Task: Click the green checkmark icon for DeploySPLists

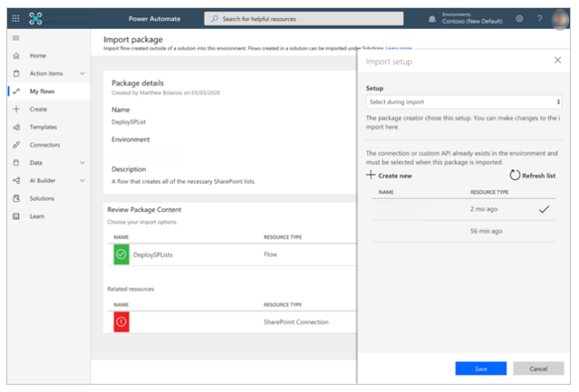Action: pyautogui.click(x=121, y=254)
